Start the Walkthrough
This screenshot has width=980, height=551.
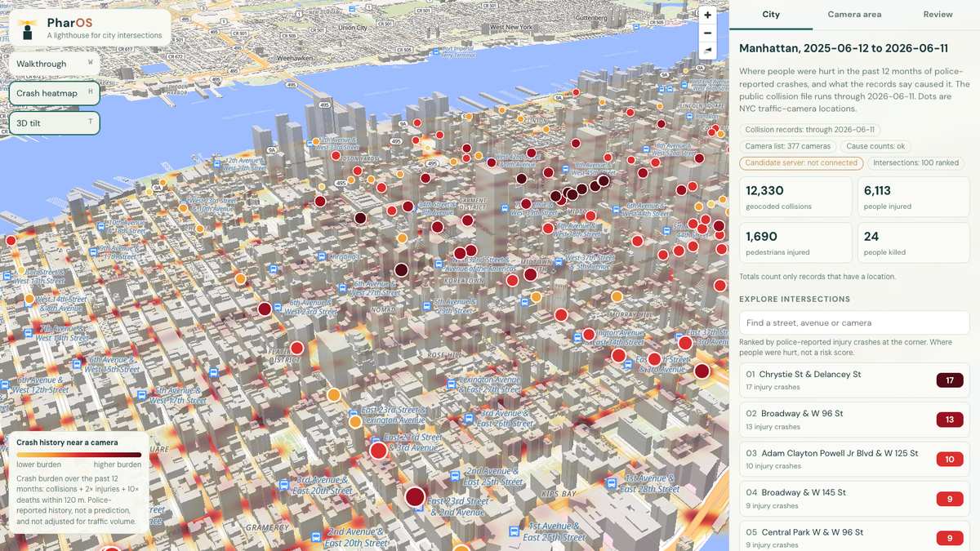coord(55,64)
